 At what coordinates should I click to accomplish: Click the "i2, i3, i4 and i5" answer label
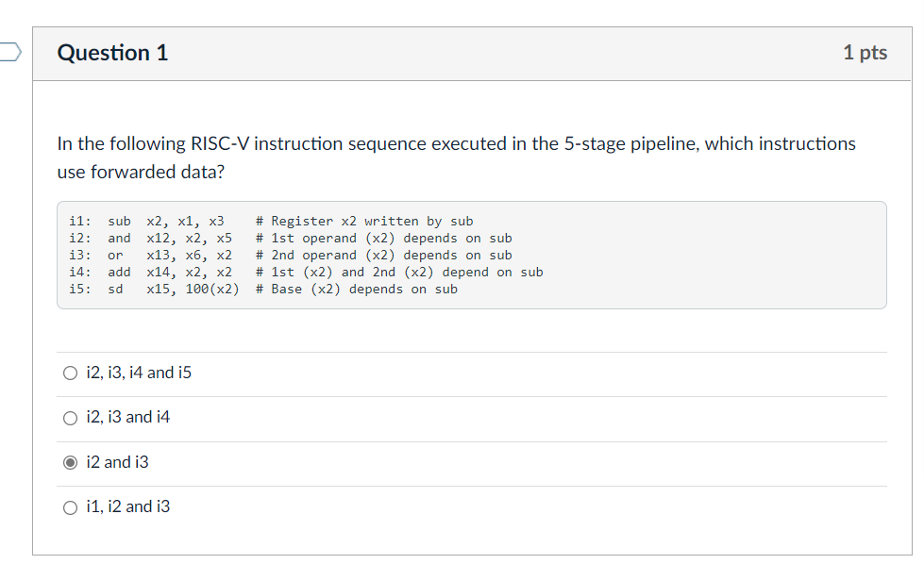coord(139,373)
